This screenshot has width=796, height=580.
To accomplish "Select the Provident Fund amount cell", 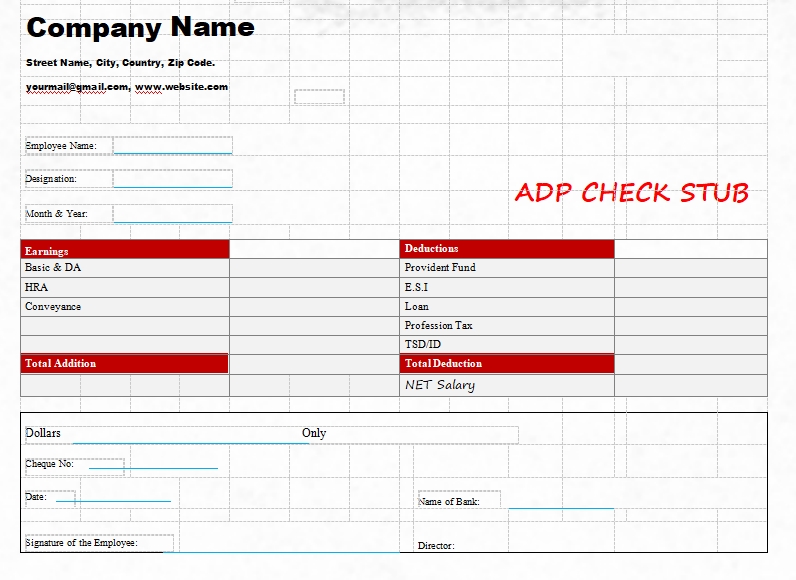I will tap(690, 268).
